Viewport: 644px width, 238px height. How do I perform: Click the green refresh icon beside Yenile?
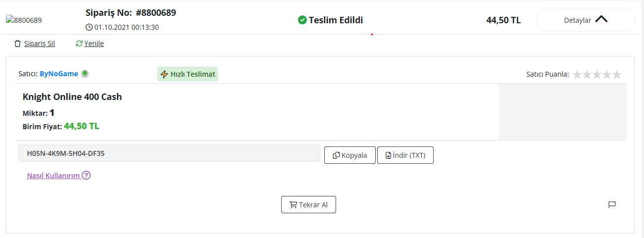click(79, 44)
